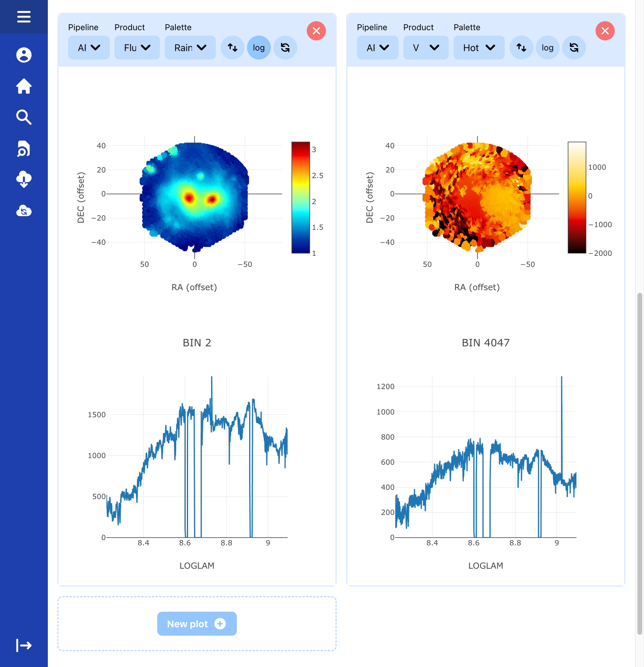Go to the home page icon
This screenshot has height=667, width=644.
tap(24, 86)
